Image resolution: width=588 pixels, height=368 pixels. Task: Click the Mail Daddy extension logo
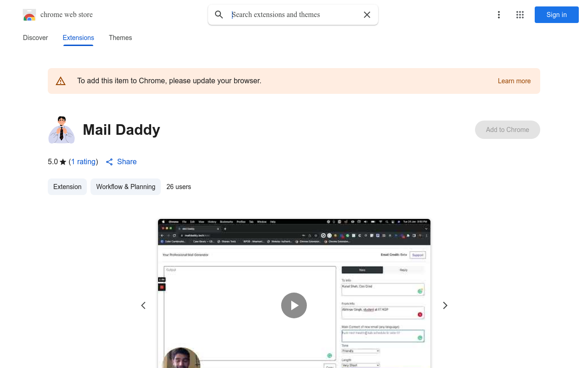click(62, 130)
